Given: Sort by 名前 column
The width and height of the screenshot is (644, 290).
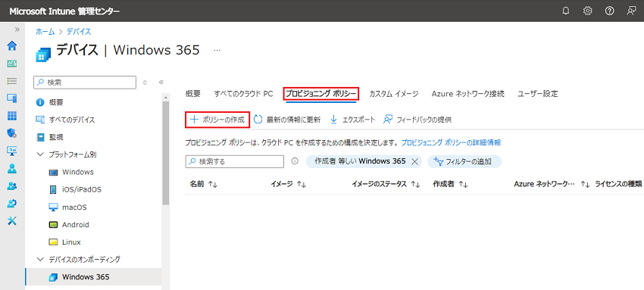Looking at the screenshot, I should [203, 185].
